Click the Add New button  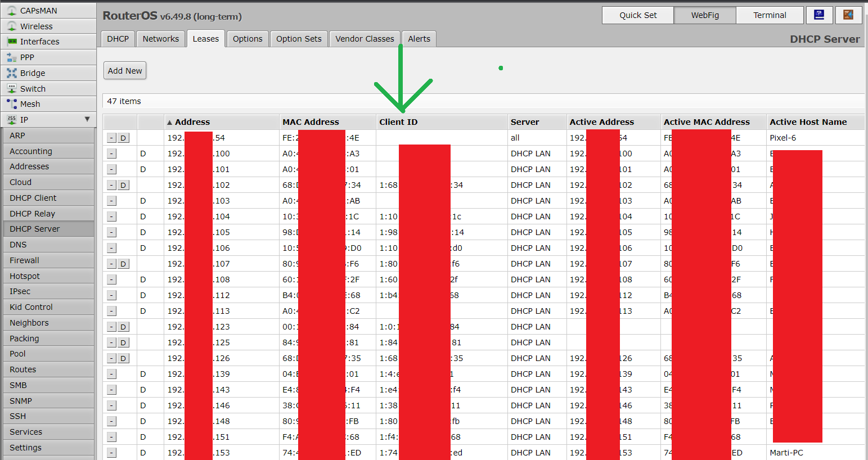click(125, 71)
